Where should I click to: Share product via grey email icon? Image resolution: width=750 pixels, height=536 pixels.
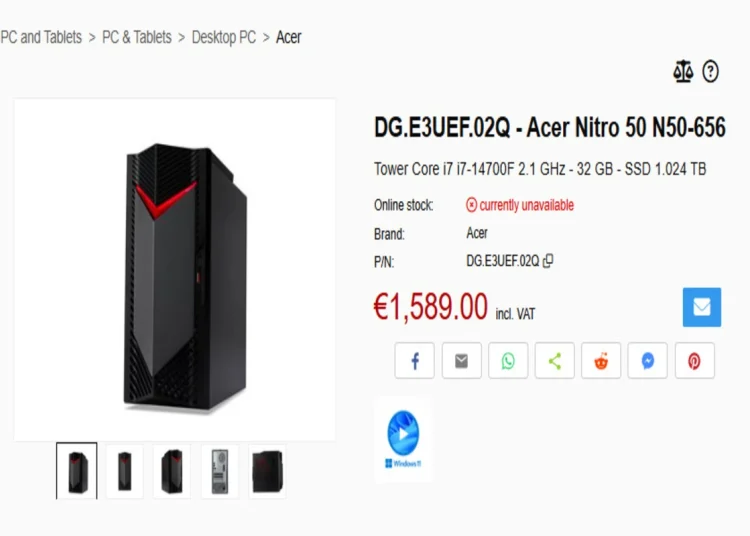[462, 361]
